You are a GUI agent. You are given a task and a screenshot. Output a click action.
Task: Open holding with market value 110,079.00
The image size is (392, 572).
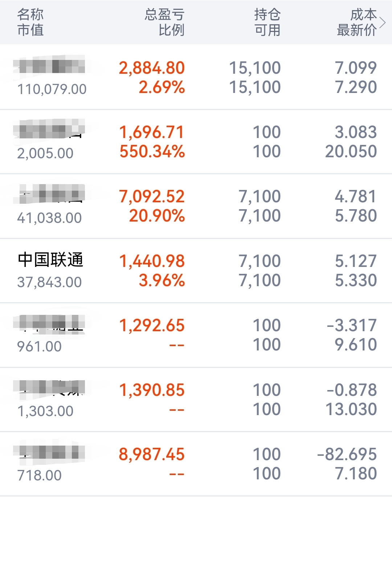[196, 77]
